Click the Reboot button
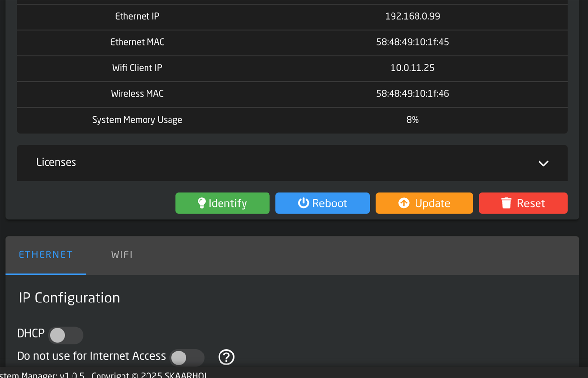 click(322, 202)
